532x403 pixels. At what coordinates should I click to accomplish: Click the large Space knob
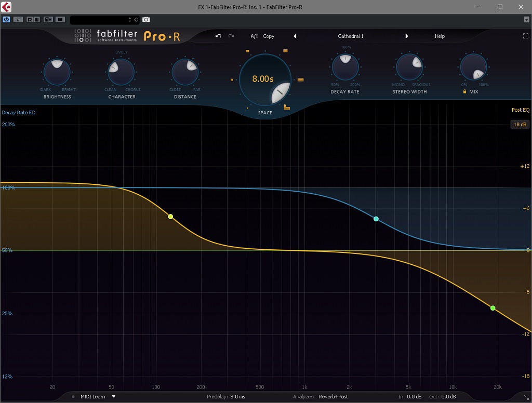[x=265, y=80]
